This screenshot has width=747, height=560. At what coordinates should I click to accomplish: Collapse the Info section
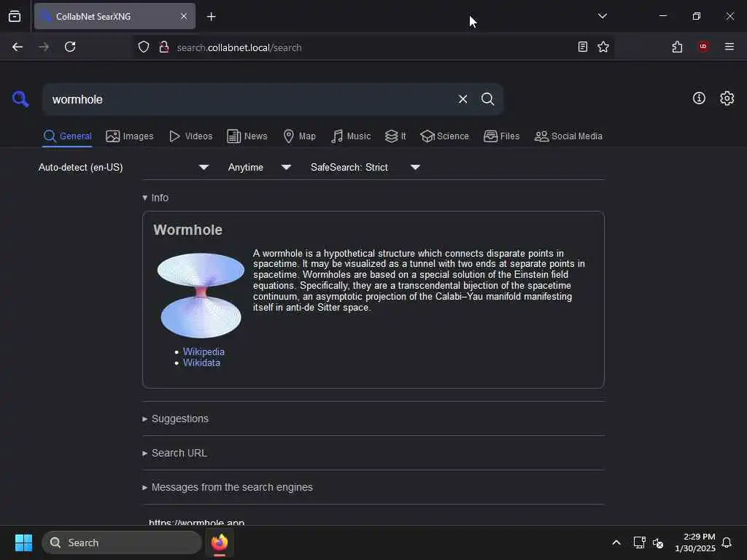click(155, 198)
